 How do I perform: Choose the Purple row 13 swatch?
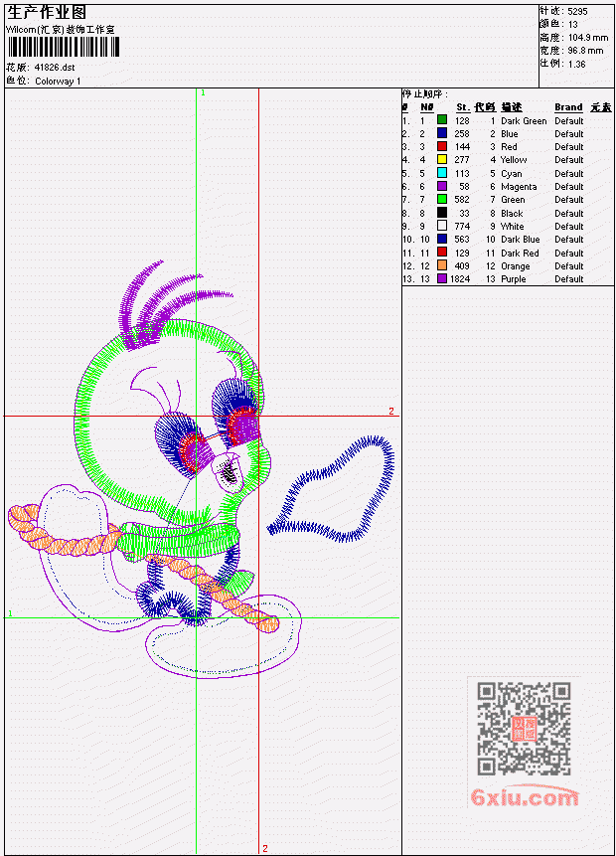[442, 279]
